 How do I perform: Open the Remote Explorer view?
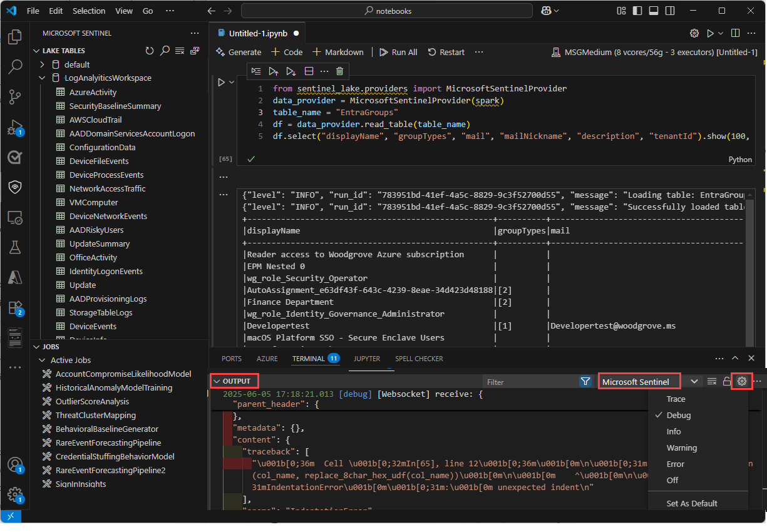[x=15, y=217]
